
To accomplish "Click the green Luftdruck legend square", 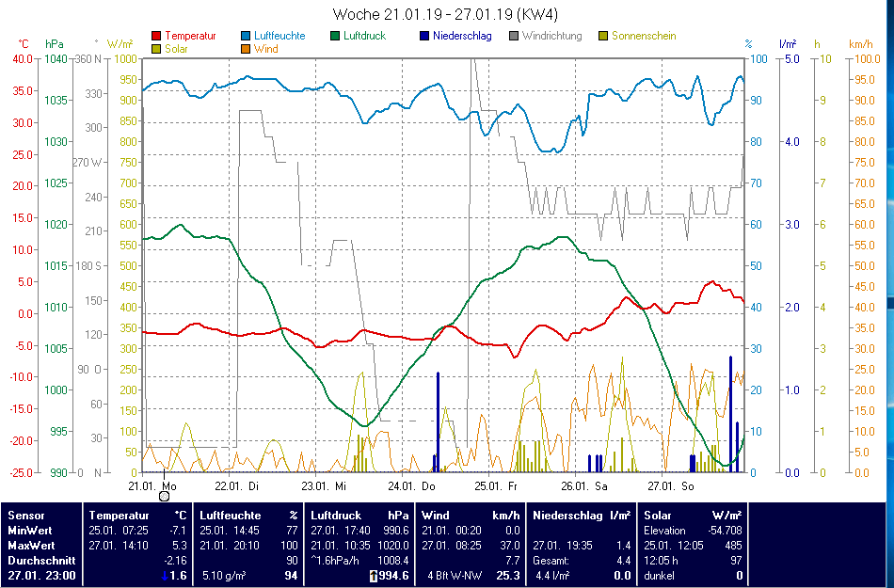I will coord(335,37).
